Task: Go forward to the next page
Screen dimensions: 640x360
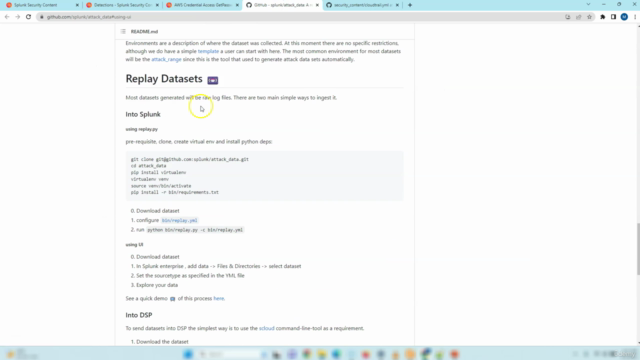Action: click(x=18, y=17)
